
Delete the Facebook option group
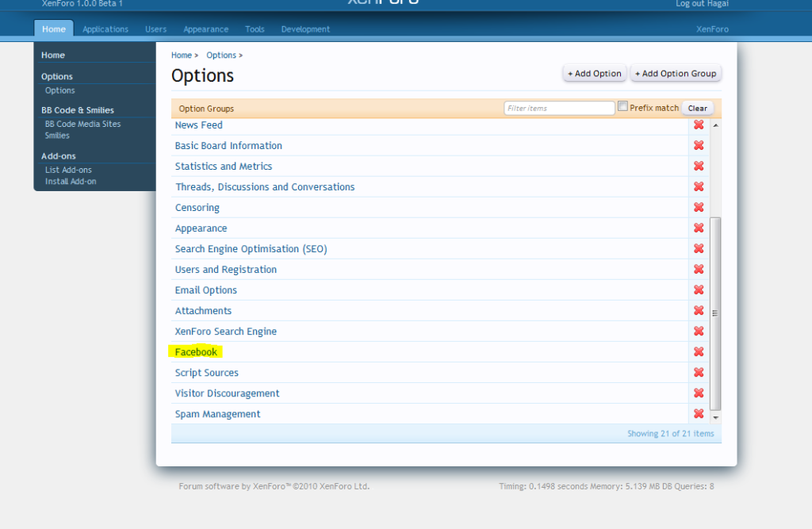click(699, 352)
